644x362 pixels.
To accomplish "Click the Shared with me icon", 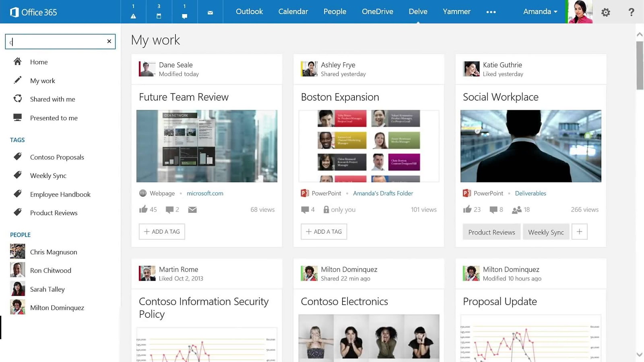I will [x=17, y=99].
